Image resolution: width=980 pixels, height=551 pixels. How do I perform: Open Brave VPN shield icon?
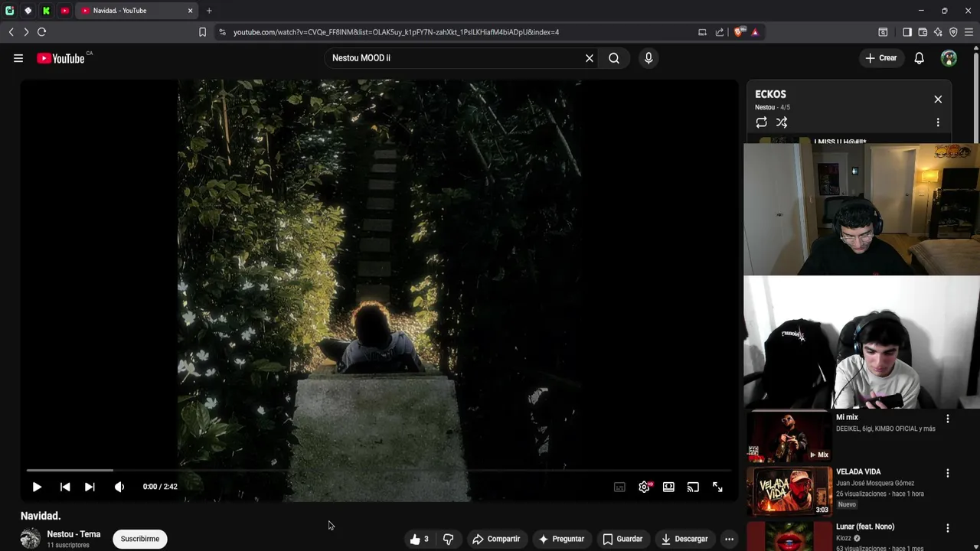click(953, 32)
